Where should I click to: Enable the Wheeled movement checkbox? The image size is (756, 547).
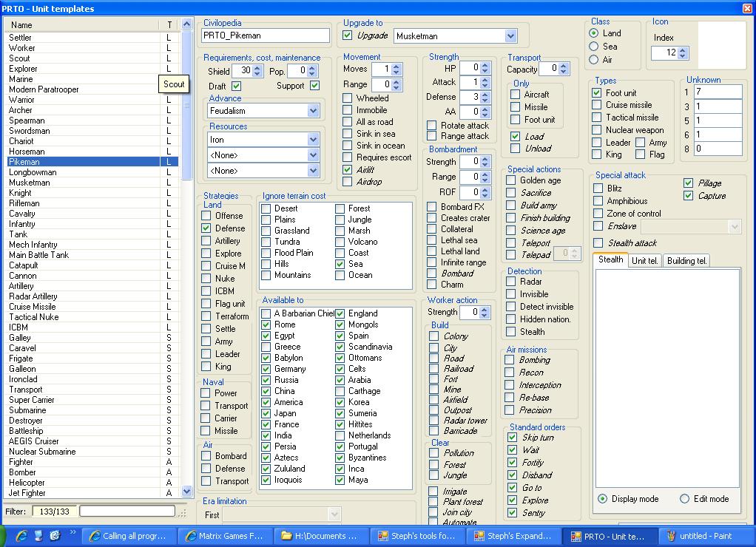click(347, 98)
